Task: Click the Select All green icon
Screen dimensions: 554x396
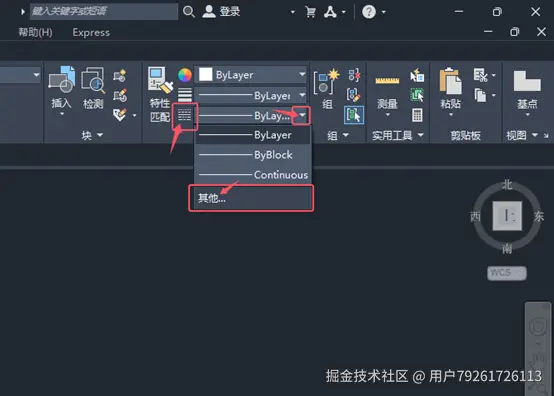Action: pos(417,95)
